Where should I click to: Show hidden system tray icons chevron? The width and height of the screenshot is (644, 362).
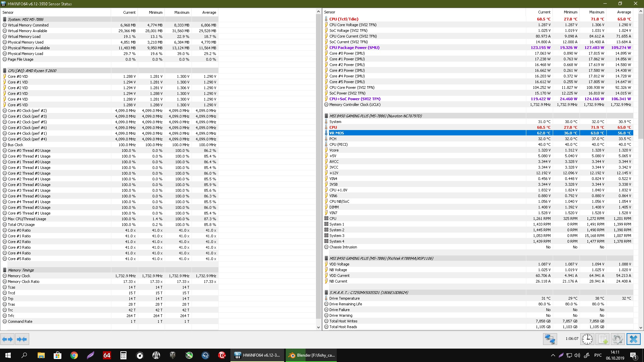tap(553, 355)
